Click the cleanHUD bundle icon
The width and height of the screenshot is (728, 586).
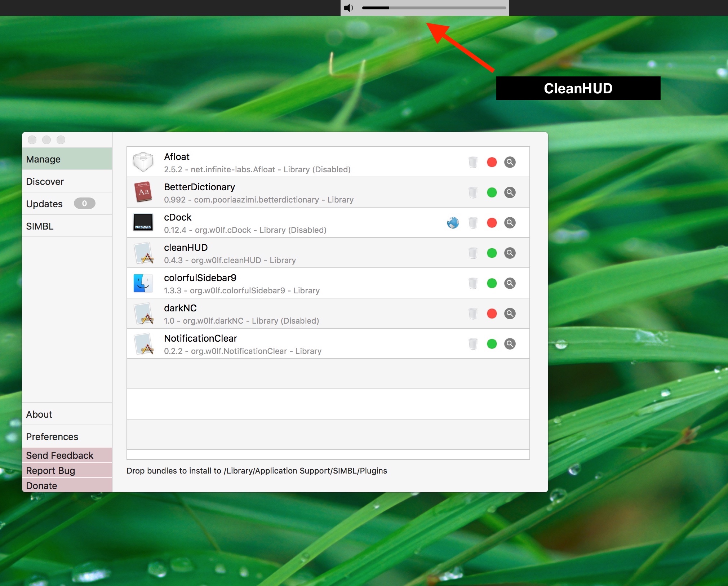point(144,253)
